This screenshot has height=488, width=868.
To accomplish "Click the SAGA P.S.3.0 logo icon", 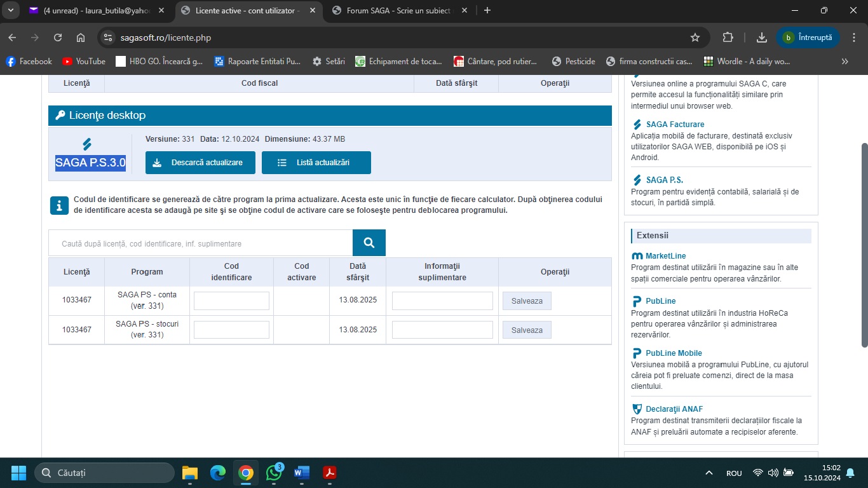I will click(x=88, y=144).
